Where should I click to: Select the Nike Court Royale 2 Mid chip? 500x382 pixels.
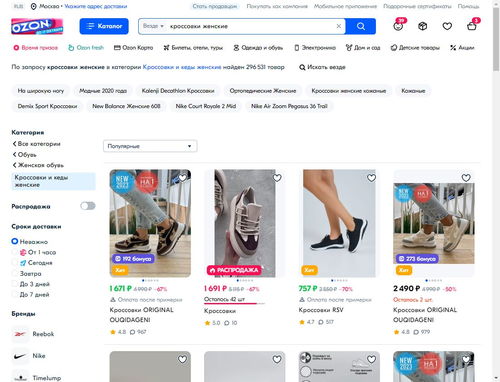pos(206,106)
